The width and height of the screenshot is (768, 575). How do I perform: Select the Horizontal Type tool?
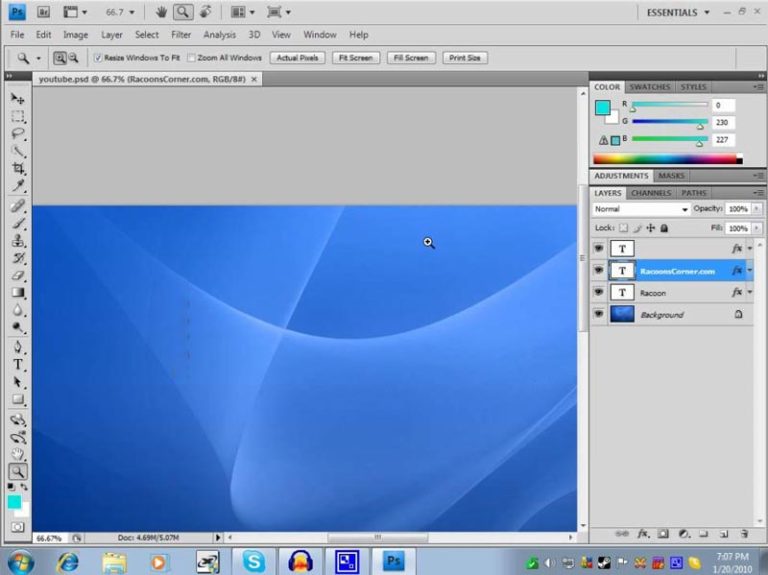coord(18,364)
